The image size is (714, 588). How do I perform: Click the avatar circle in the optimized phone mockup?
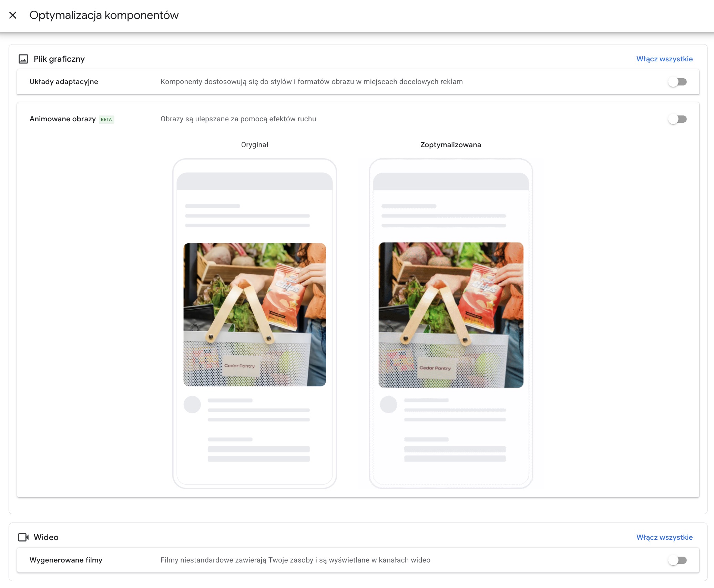point(388,404)
